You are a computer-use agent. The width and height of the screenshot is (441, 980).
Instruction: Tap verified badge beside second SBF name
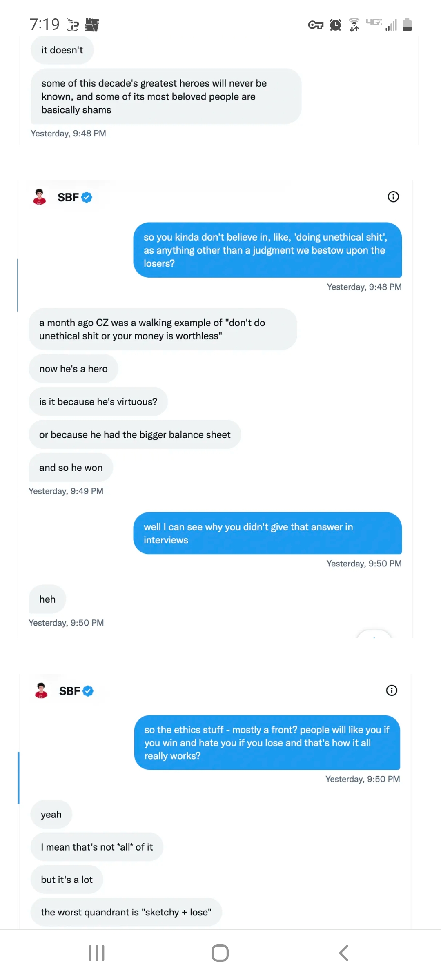(x=88, y=691)
